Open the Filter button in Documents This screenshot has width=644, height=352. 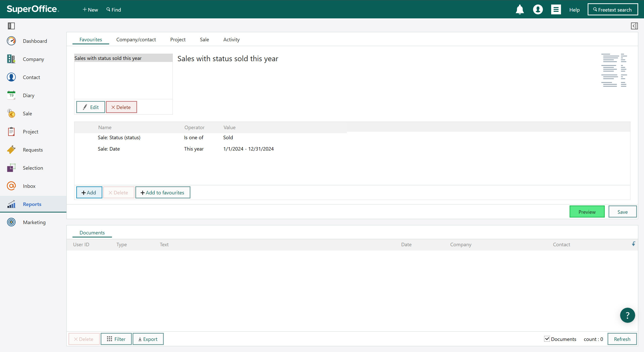click(x=116, y=339)
